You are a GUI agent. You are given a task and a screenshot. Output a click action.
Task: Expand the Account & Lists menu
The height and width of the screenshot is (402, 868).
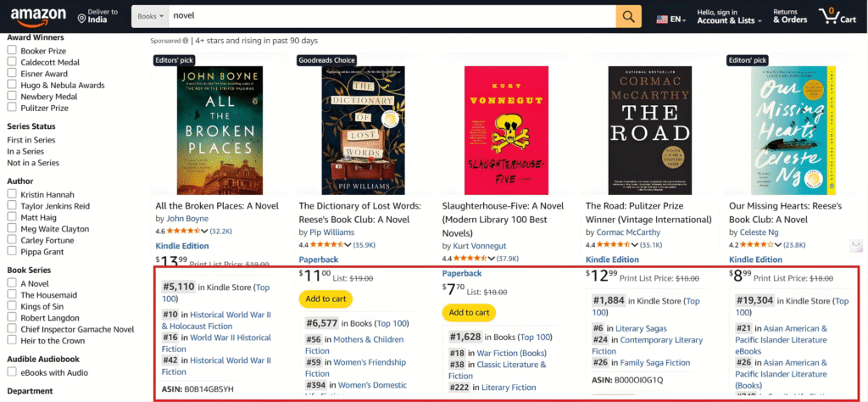[725, 16]
